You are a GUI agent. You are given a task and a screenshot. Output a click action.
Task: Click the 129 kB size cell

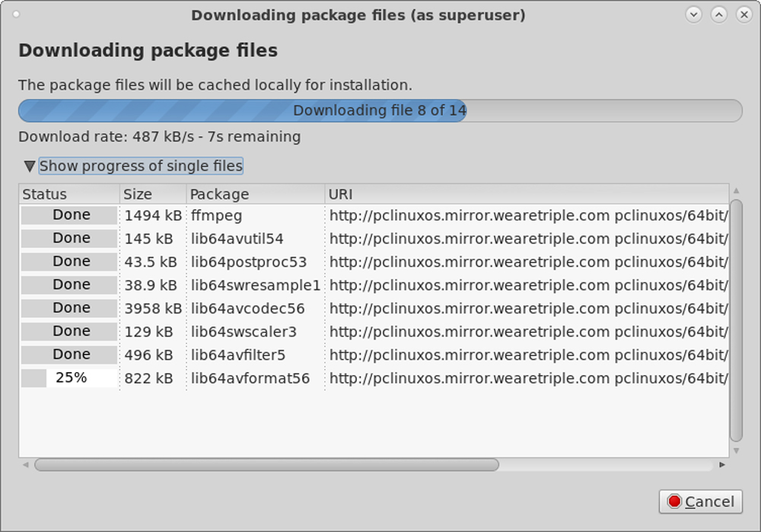[148, 332]
